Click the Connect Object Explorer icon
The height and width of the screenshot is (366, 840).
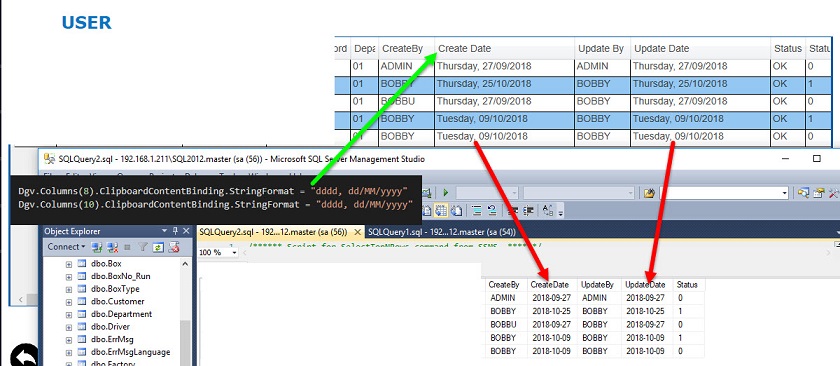point(97,247)
